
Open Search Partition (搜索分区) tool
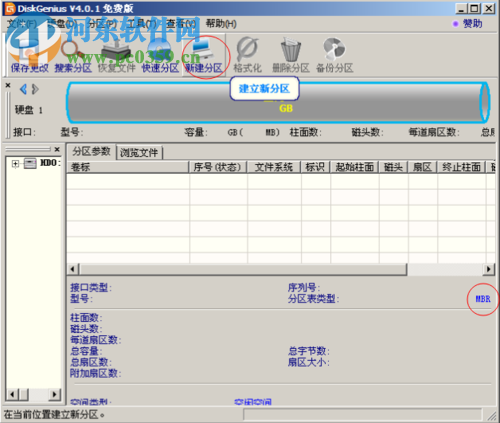point(73,55)
